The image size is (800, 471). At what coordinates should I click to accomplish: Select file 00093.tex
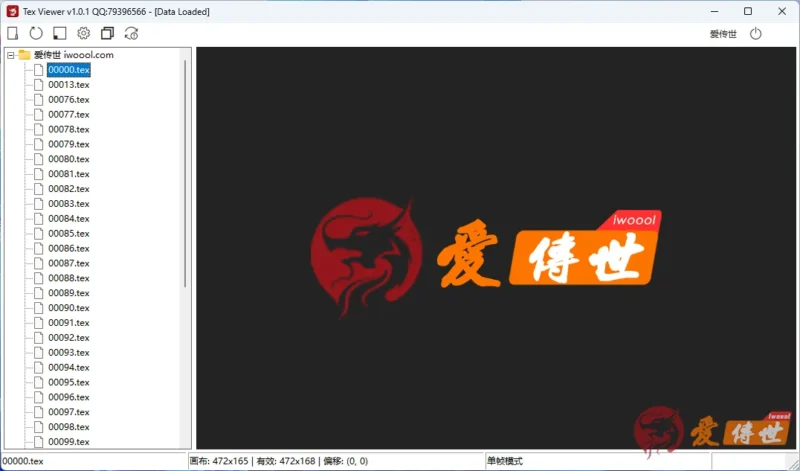tap(69, 353)
